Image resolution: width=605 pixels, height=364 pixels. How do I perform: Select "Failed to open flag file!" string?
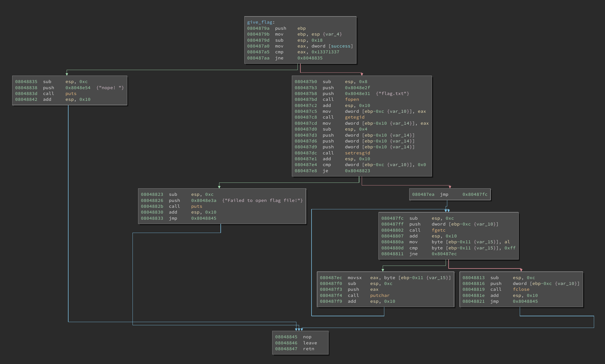click(262, 201)
